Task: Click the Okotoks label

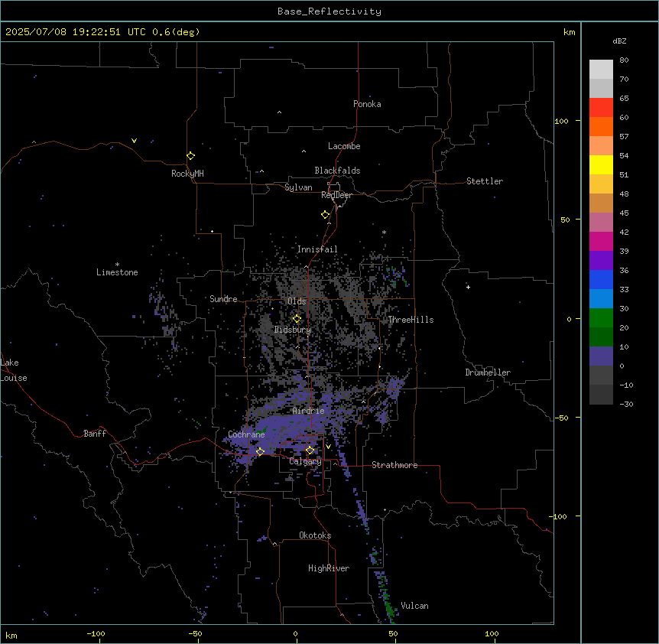Action: tap(315, 535)
